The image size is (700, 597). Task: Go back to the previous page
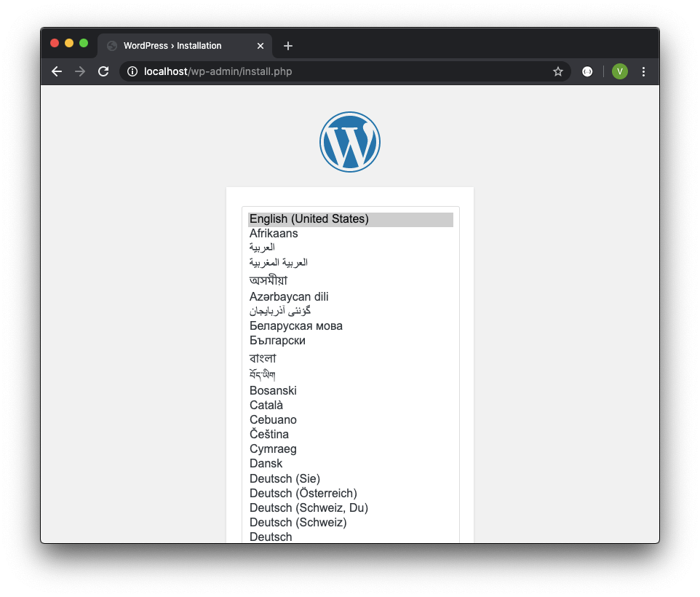(x=57, y=71)
